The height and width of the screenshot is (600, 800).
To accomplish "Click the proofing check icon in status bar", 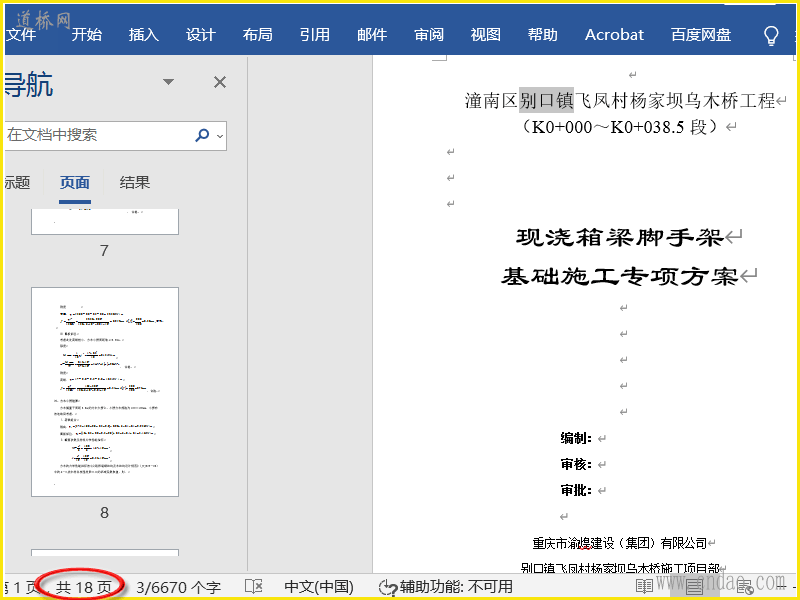I will [254, 587].
